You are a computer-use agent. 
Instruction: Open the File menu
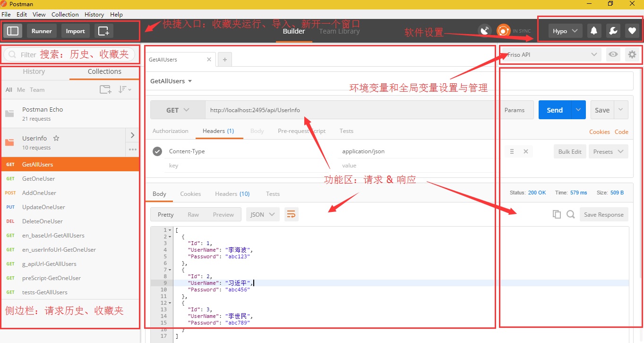pos(6,14)
